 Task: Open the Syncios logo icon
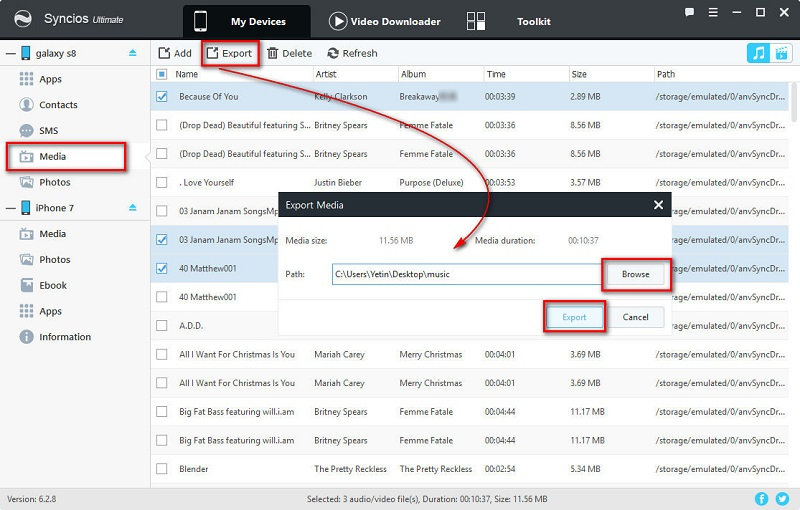point(22,19)
